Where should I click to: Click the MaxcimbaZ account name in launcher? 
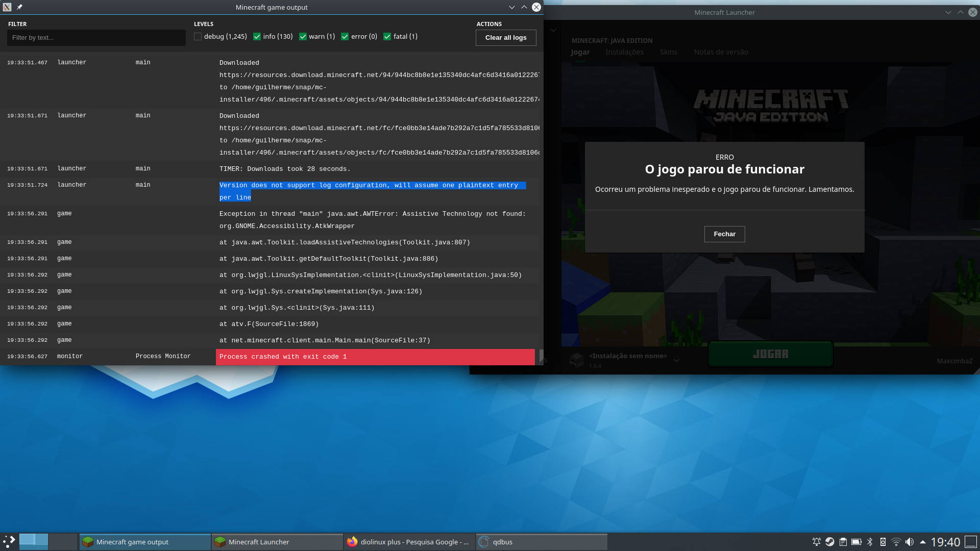(x=954, y=361)
